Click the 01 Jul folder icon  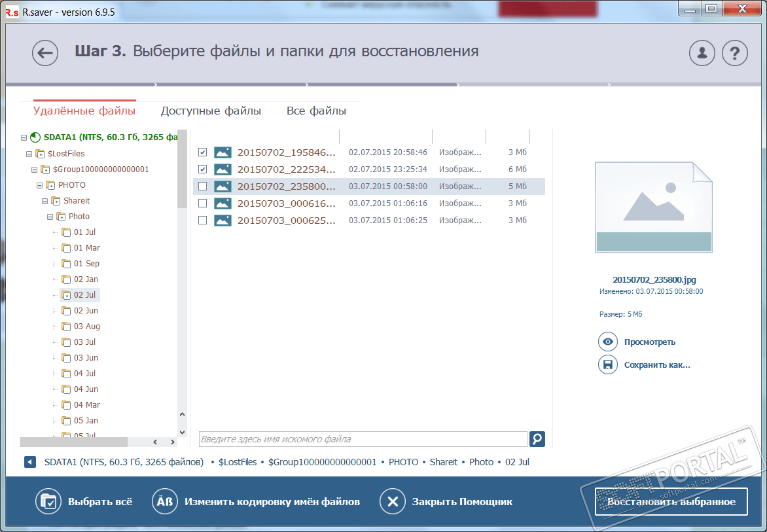pos(67,232)
